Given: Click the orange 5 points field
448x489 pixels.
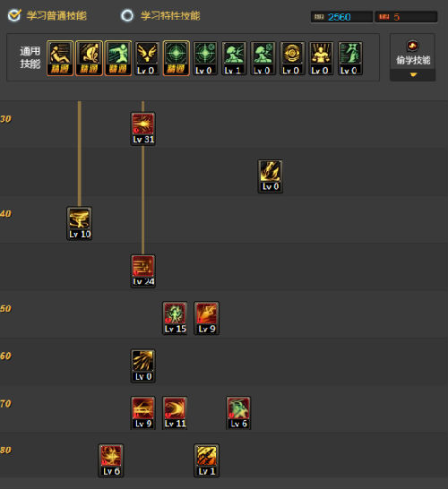Looking at the screenshot, I should point(406,17).
